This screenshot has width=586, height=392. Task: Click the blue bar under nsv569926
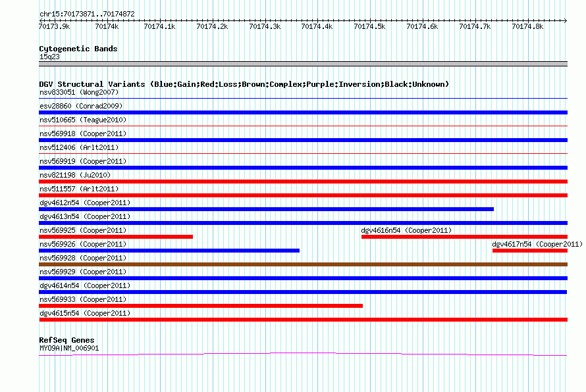tap(169, 251)
